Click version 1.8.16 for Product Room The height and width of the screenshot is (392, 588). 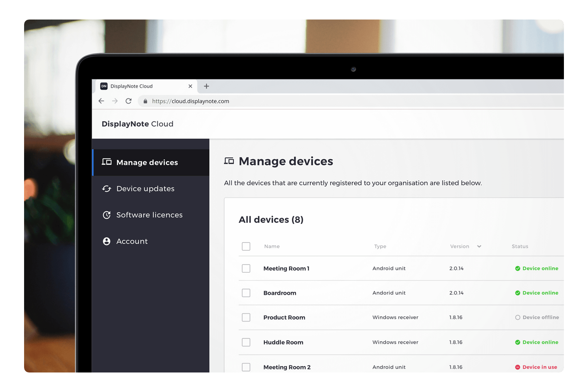pyautogui.click(x=456, y=317)
